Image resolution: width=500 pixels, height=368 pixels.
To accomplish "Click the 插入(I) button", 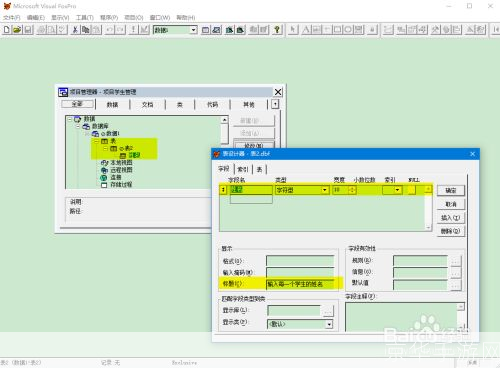I will click(451, 218).
